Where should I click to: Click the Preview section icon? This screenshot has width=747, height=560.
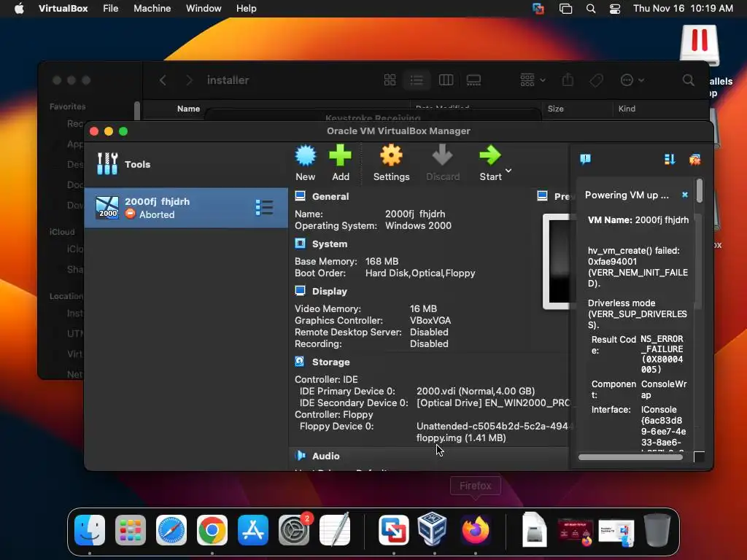542,195
